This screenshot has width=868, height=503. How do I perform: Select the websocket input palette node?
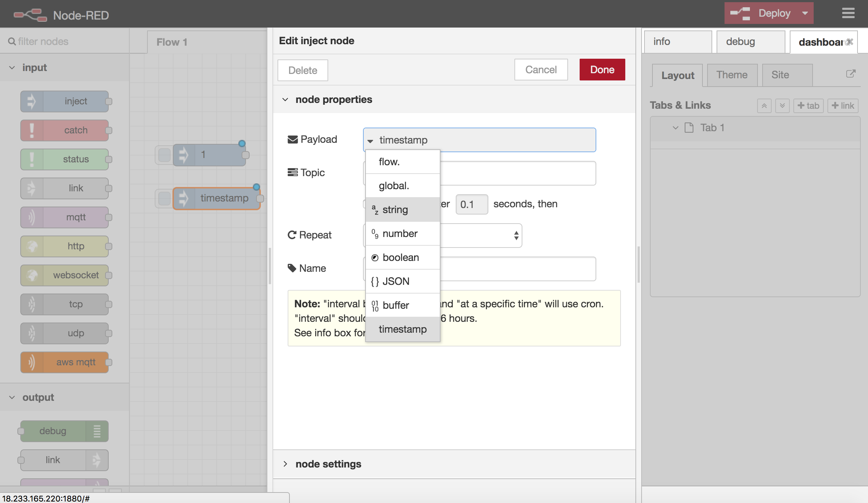pos(64,275)
